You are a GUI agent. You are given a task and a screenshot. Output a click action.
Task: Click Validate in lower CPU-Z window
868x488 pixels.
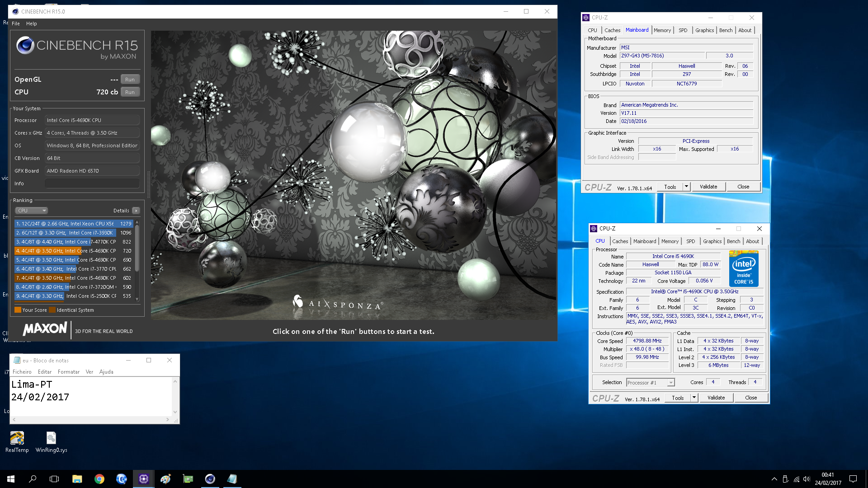(x=716, y=398)
